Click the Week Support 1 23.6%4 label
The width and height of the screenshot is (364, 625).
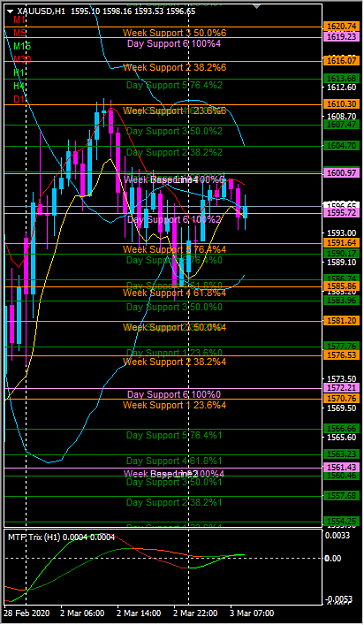click(x=175, y=405)
